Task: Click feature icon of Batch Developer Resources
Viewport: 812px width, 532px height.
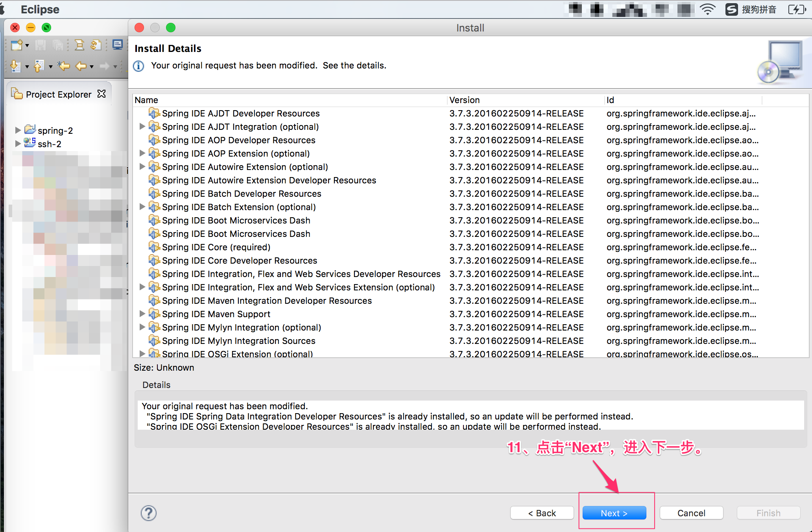Action: (154, 193)
